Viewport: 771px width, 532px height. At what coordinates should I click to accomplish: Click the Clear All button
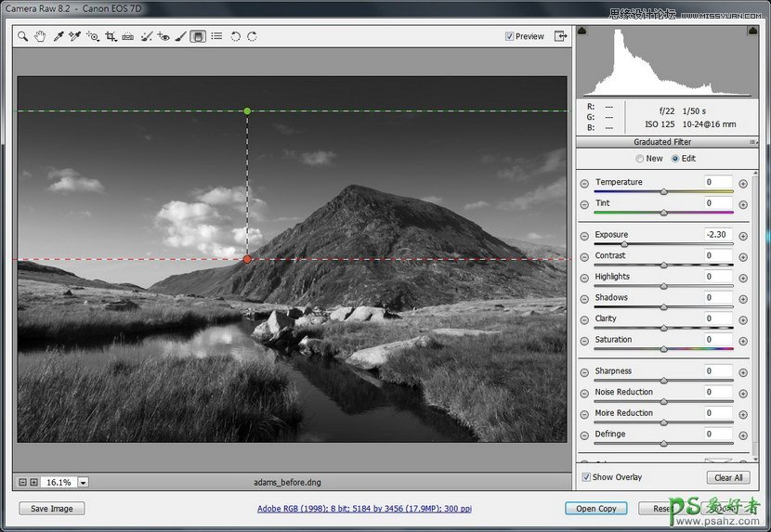[728, 477]
